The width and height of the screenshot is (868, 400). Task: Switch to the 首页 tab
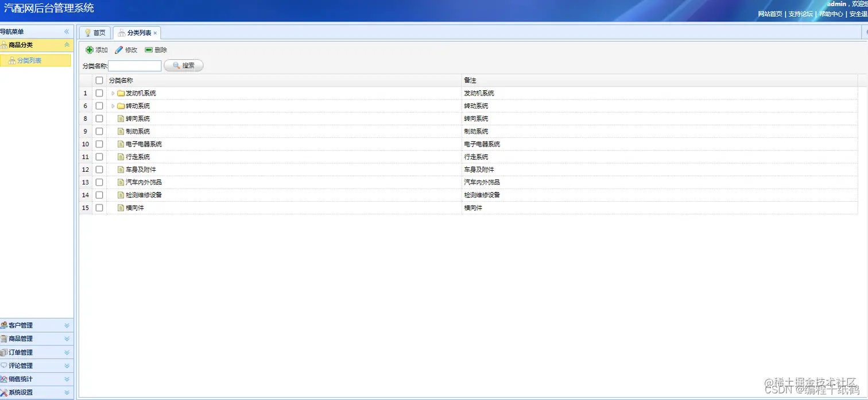(x=95, y=33)
